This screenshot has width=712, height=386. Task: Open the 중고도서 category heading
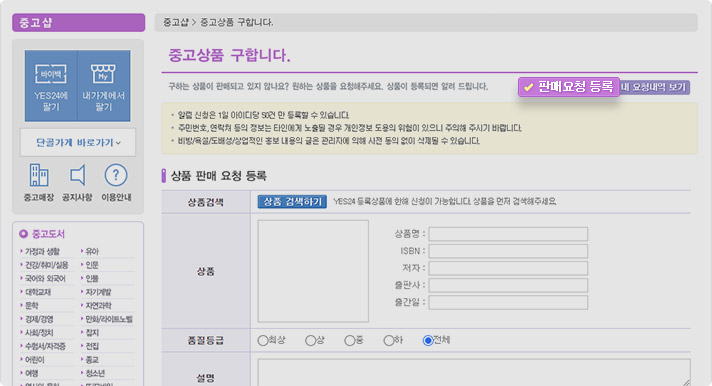click(48, 234)
